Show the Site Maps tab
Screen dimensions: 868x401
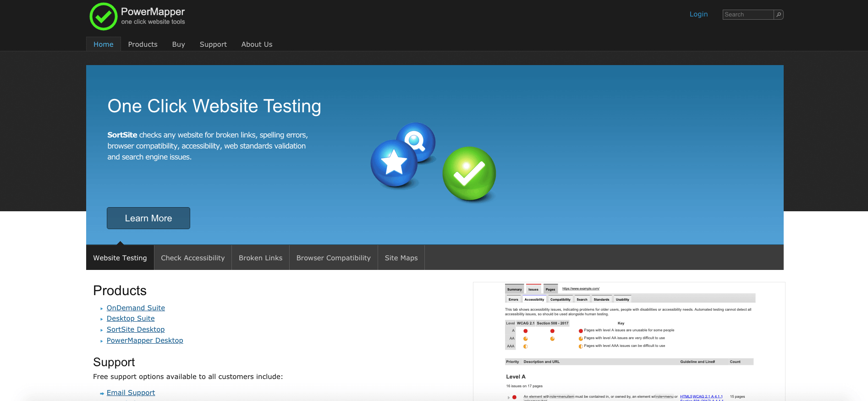pos(401,258)
